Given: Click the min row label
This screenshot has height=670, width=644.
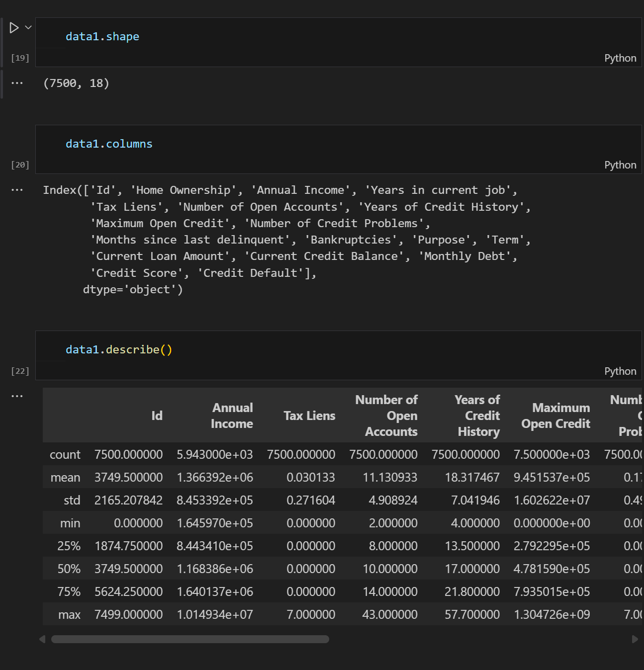Looking at the screenshot, I should (x=70, y=523).
